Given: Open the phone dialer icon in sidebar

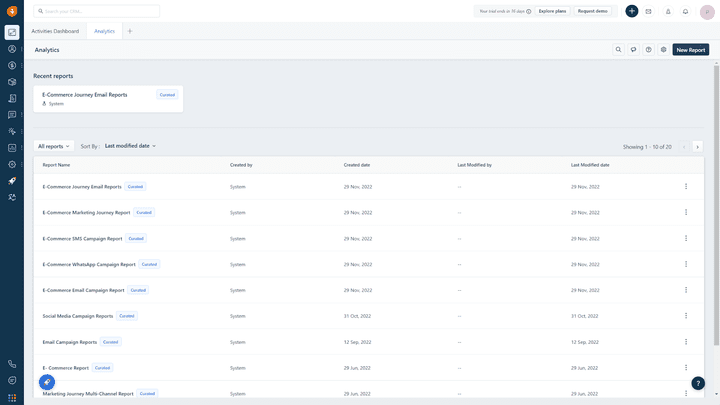Looking at the screenshot, I should pyautogui.click(x=12, y=364).
